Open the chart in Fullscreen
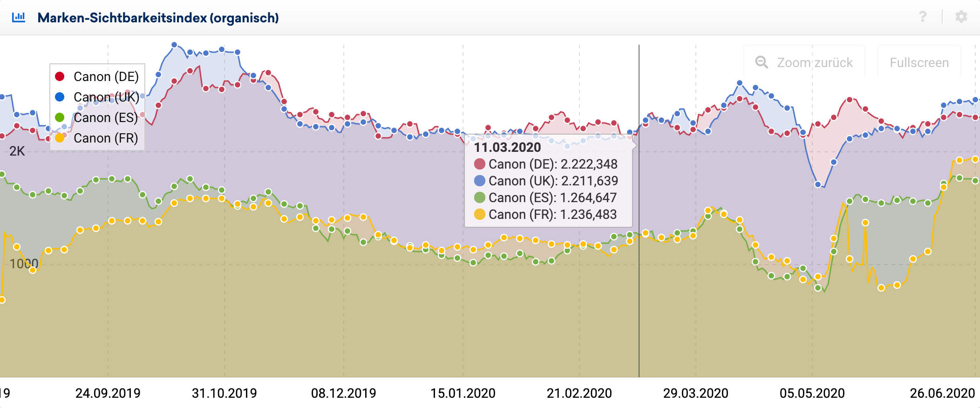 pos(919,62)
